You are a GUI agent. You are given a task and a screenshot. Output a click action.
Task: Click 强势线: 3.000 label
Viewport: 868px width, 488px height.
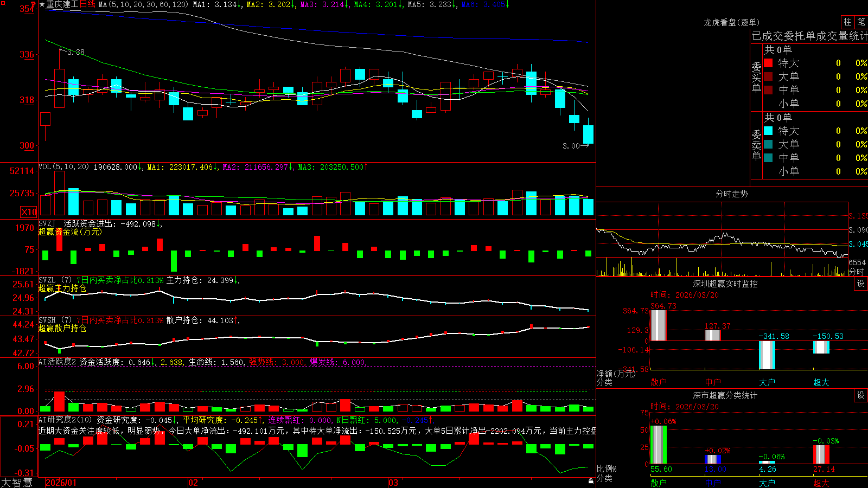pos(277,362)
